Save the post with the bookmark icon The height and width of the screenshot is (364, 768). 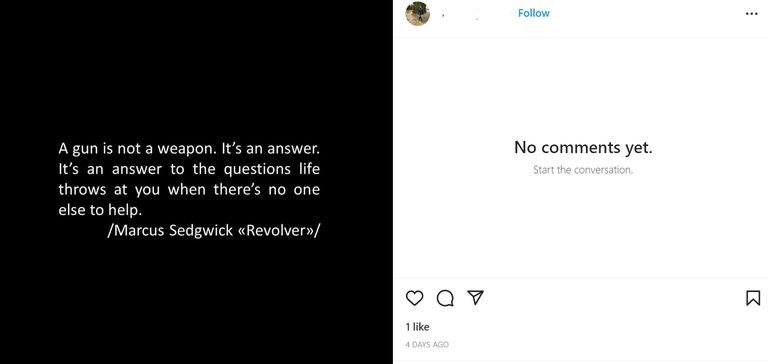pos(753,298)
